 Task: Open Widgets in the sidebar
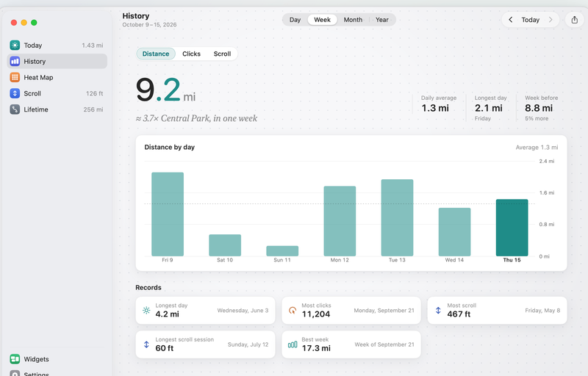(x=57, y=359)
